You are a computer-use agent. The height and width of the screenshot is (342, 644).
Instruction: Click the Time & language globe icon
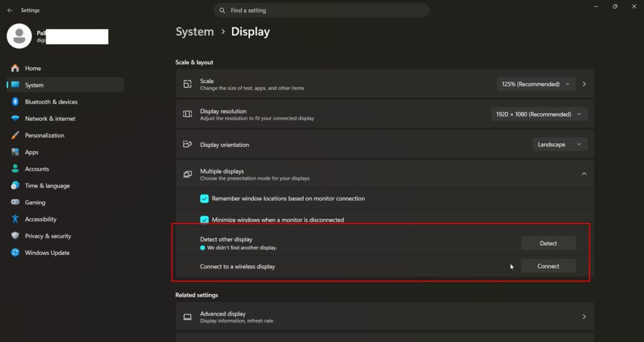(x=15, y=185)
